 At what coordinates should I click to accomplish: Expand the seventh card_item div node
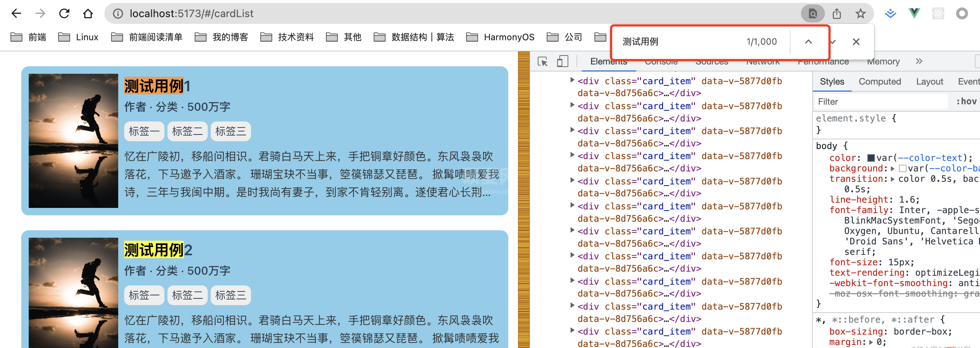click(572, 230)
